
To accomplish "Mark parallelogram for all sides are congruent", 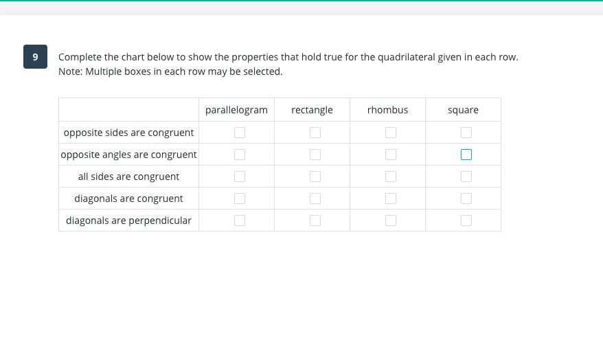I will 240,177.
